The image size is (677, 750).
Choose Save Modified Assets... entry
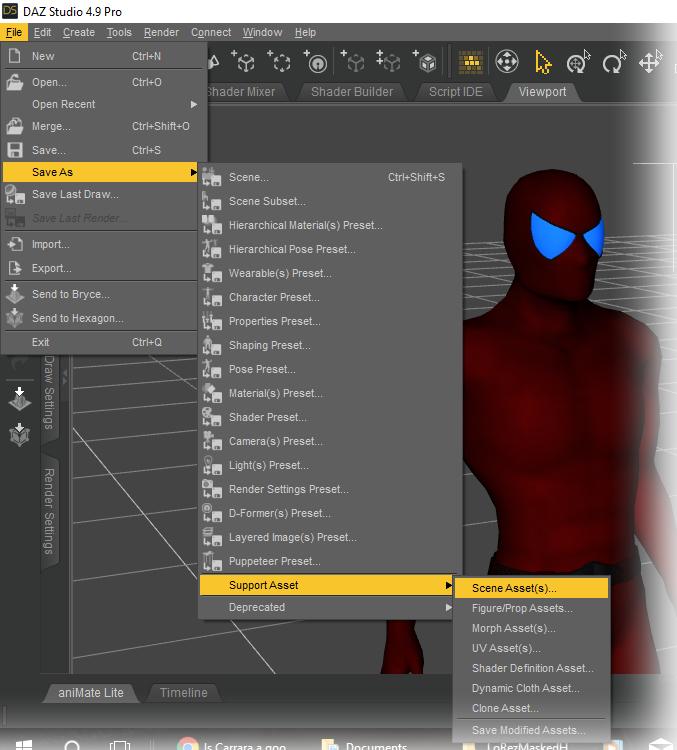(x=531, y=730)
